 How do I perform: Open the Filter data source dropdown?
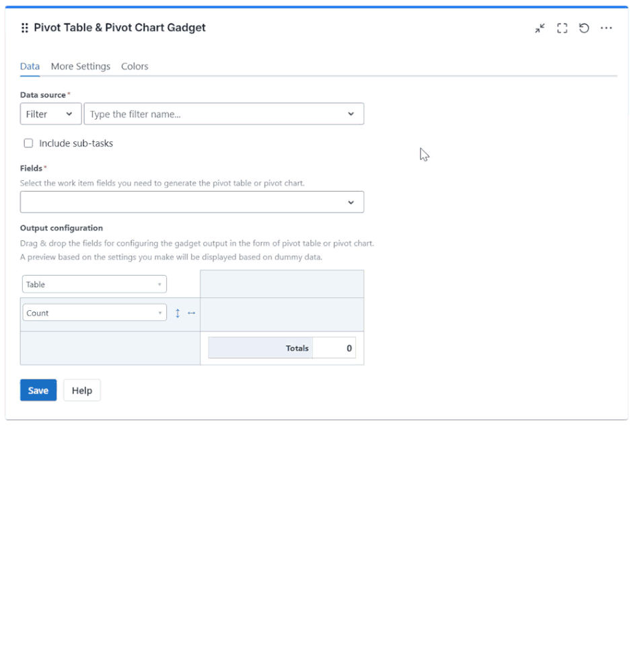(50, 113)
